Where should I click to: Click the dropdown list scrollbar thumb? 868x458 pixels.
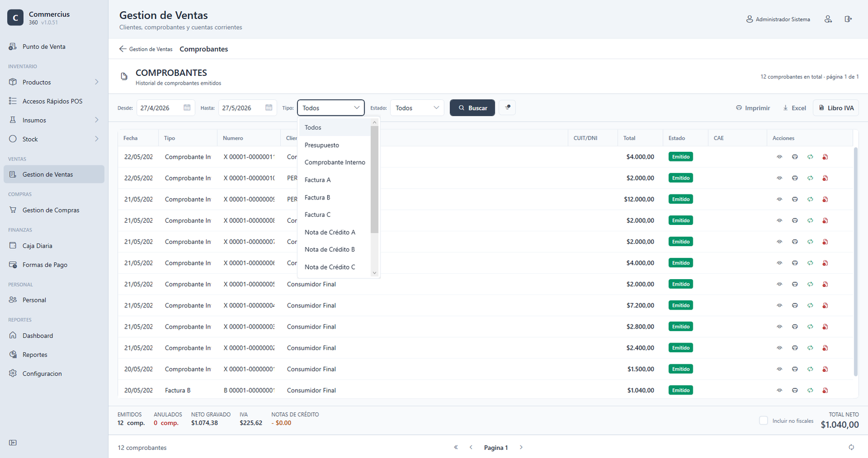374,179
